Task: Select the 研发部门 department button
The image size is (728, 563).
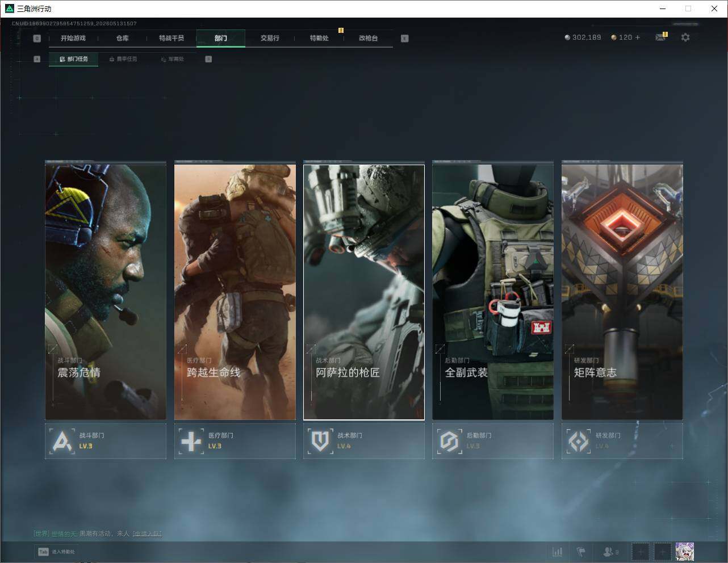Action: coord(622,441)
